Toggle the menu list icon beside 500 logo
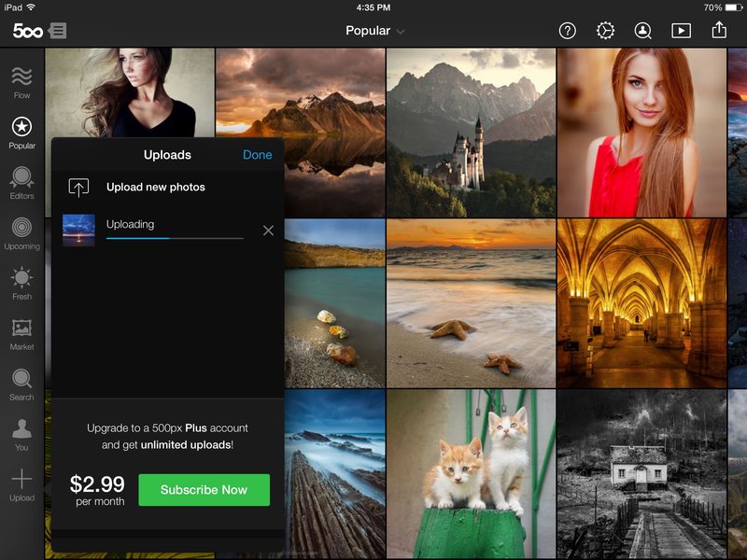 tap(58, 31)
